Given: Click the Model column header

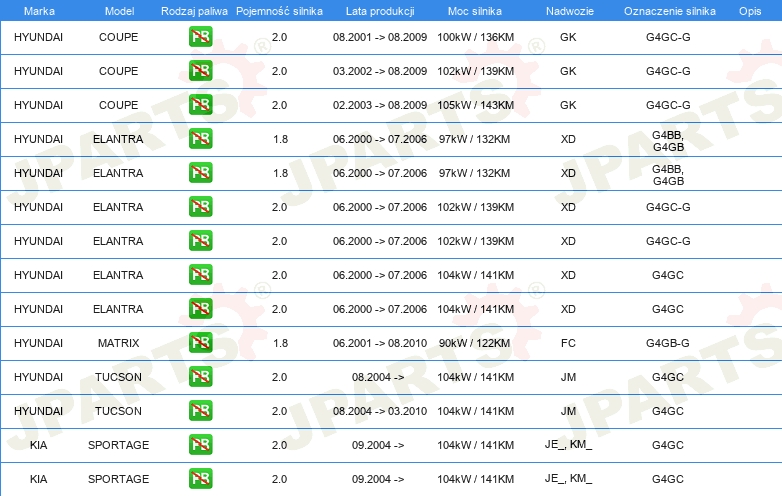Looking at the screenshot, I should [119, 10].
